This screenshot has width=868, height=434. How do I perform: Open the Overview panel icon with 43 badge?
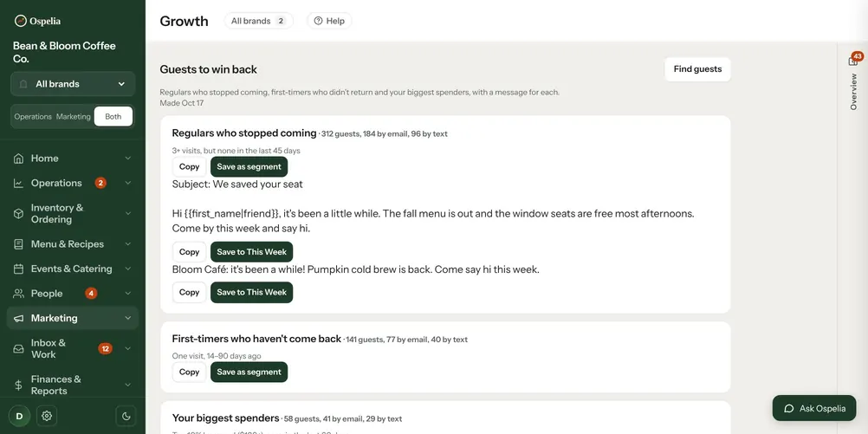tap(855, 59)
